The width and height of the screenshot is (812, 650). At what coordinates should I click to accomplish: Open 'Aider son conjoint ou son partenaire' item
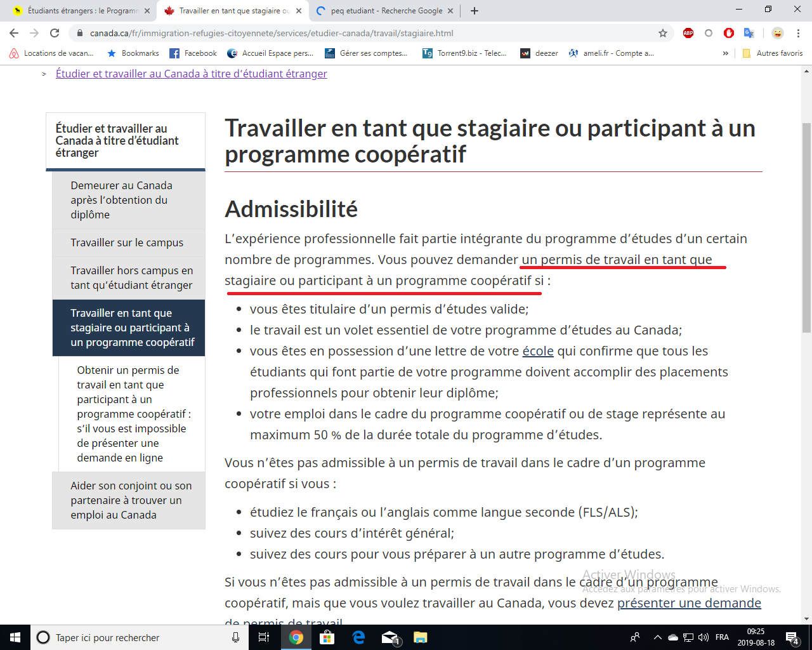pyautogui.click(x=129, y=500)
